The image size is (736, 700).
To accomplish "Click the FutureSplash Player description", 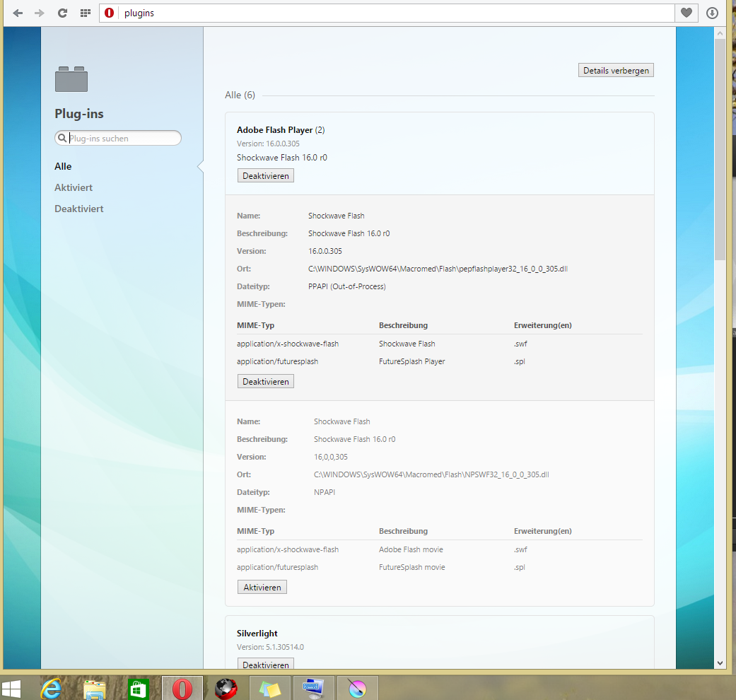I will (411, 361).
